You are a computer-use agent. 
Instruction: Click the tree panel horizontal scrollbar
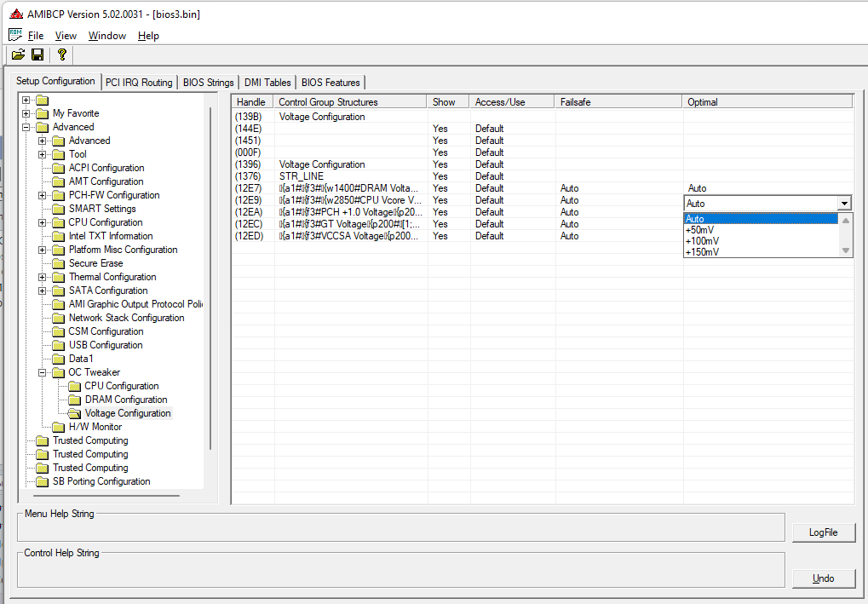106,496
